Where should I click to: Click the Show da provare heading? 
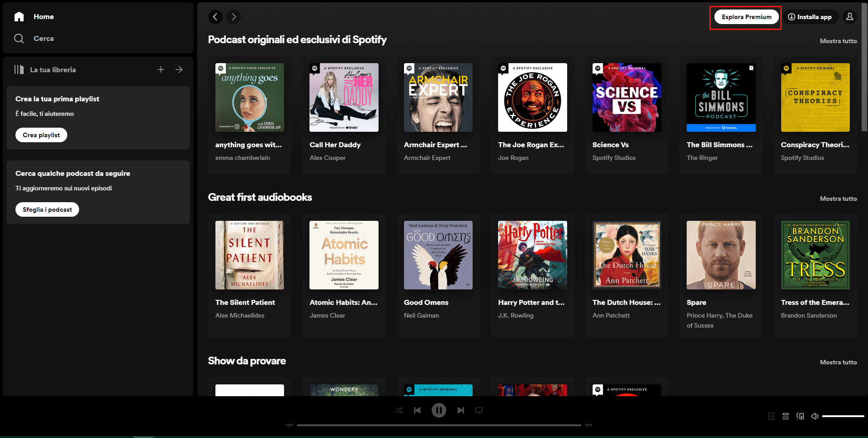point(247,361)
